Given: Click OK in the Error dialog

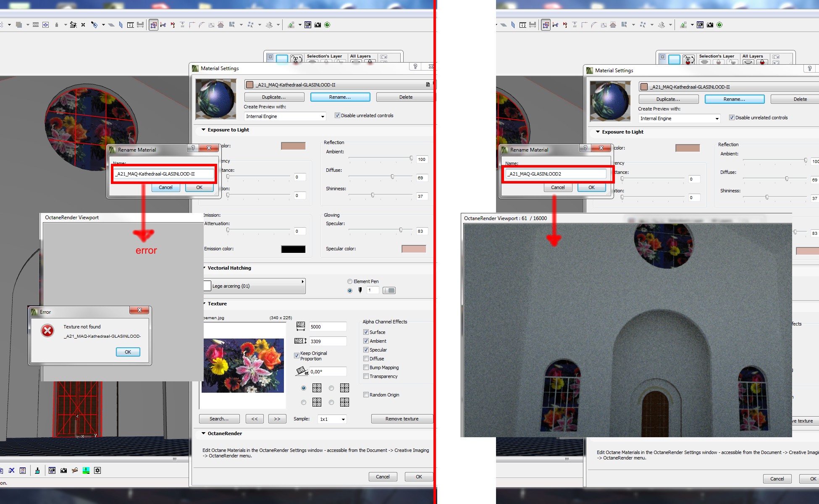Looking at the screenshot, I should [128, 352].
